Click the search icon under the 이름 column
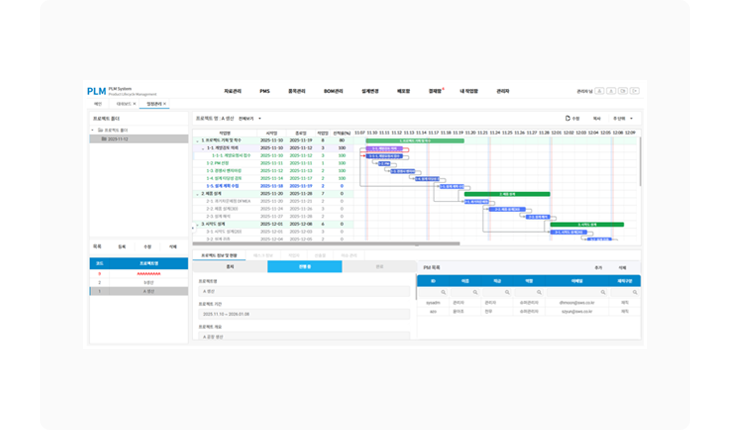Image resolution: width=730 pixels, height=430 pixels. coord(475,292)
